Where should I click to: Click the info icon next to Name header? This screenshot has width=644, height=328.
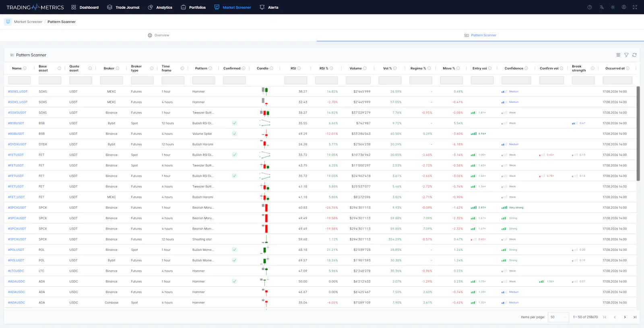point(25,68)
